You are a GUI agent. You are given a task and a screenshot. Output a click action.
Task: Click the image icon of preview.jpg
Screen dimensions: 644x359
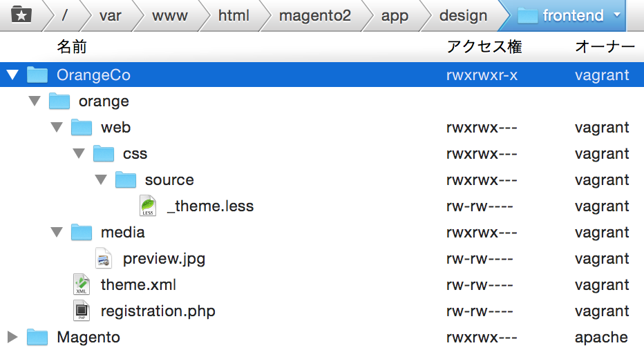pyautogui.click(x=104, y=258)
